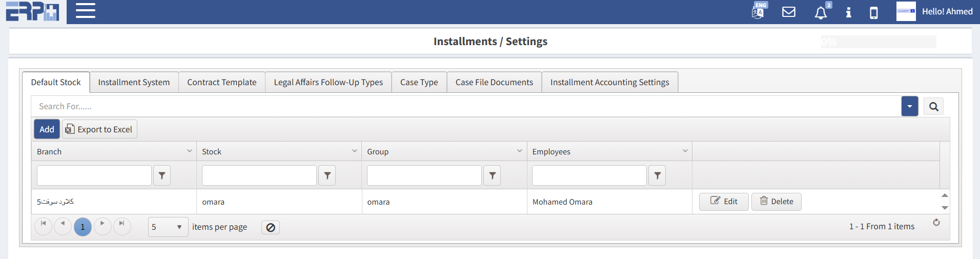Screen dimensions: 980x259
Task: Refresh the grid with the reload icon
Action: coord(936,223)
